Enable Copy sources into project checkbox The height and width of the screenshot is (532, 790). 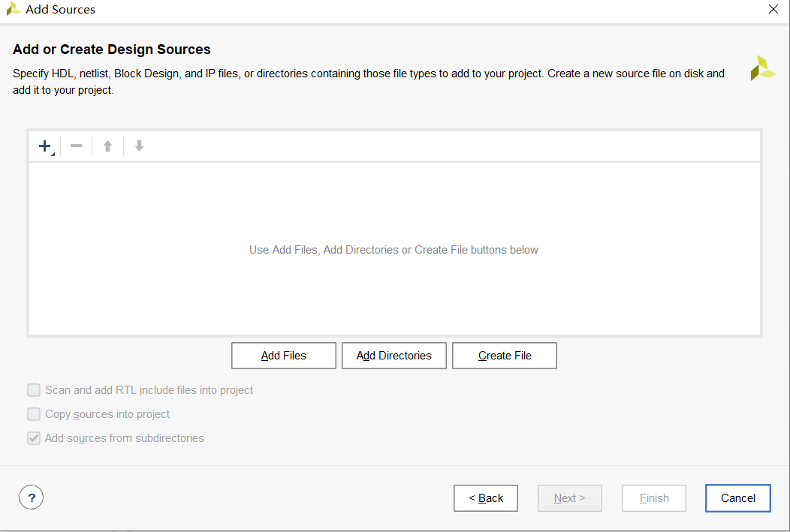[34, 414]
